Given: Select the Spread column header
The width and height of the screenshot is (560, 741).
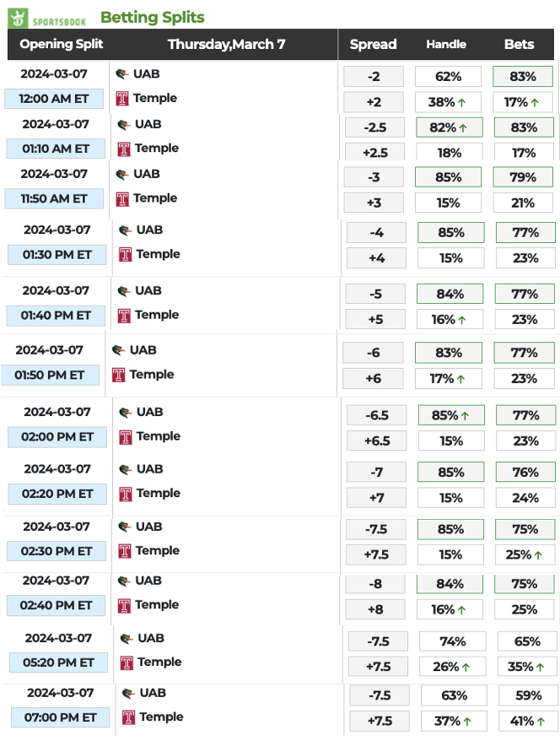Looking at the screenshot, I should (373, 45).
